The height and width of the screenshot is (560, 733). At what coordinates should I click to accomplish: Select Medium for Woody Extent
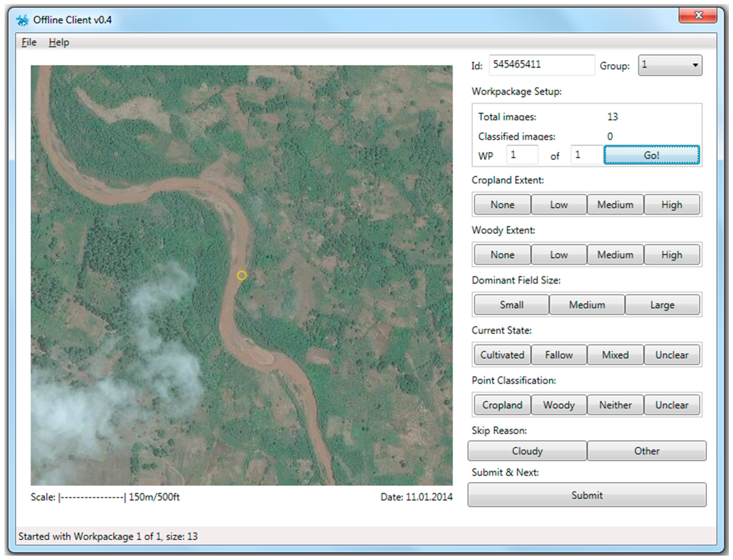pos(615,254)
